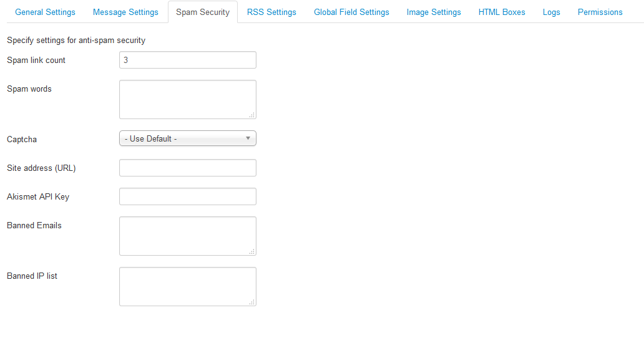
Task: Grab the Banned Emails resize corner
Action: tap(252, 251)
